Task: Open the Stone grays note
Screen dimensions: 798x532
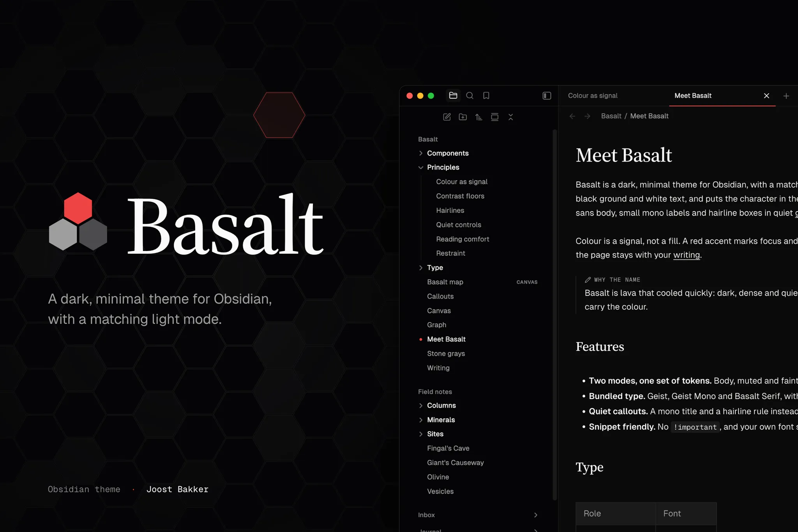Action: point(446,353)
